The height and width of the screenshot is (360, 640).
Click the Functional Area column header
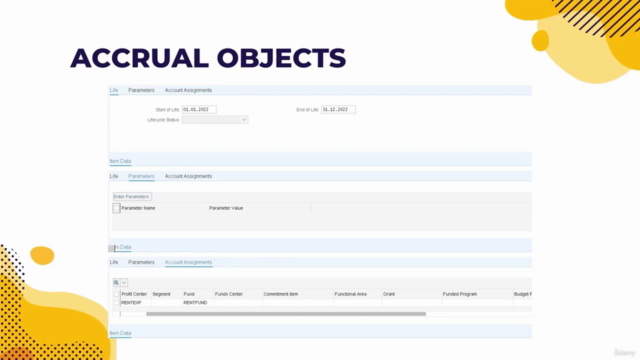351,294
